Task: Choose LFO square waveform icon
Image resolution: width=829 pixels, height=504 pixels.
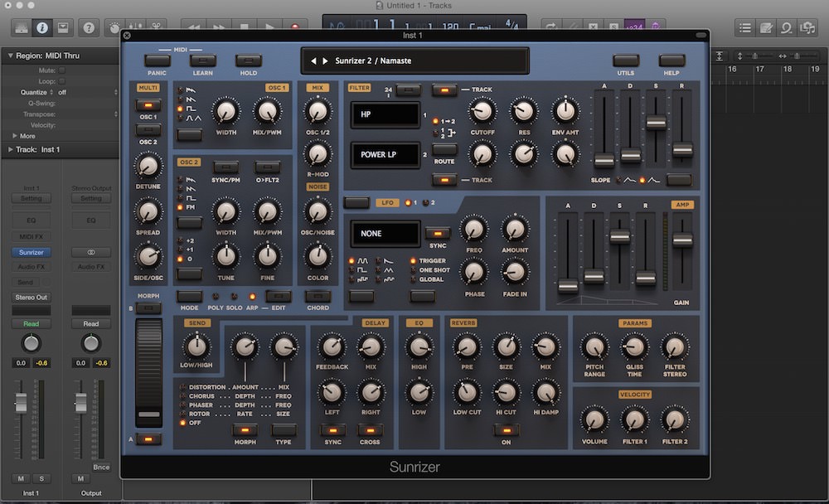Action: click(362, 270)
